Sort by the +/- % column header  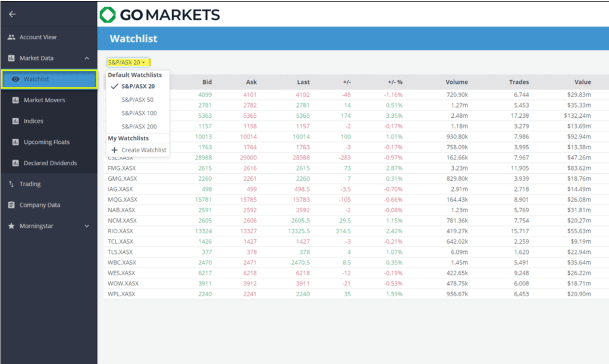(x=395, y=82)
